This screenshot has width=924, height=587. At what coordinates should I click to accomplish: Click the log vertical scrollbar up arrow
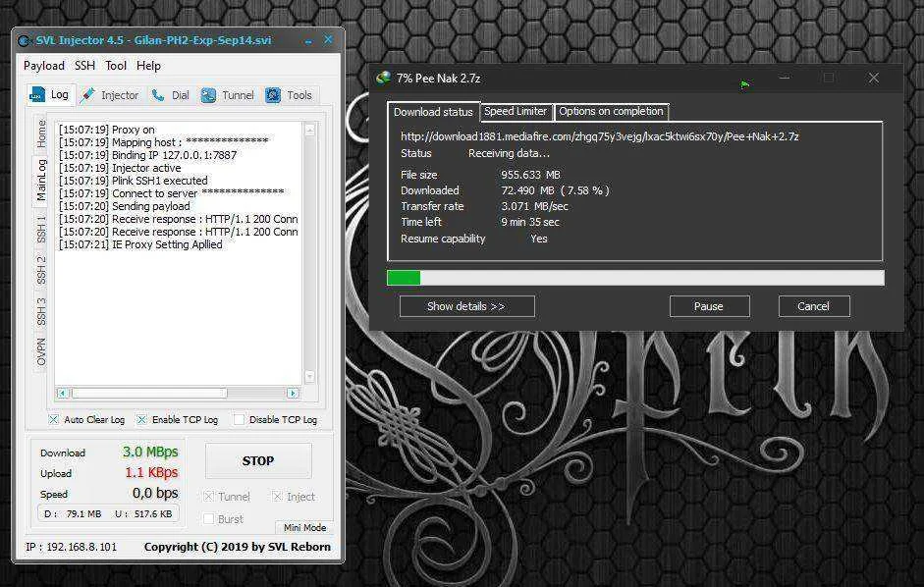(310, 131)
